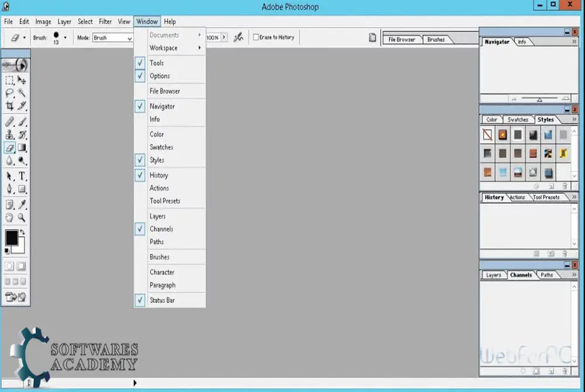Select the Hand tool
This screenshot has height=392, width=585.
click(10, 218)
